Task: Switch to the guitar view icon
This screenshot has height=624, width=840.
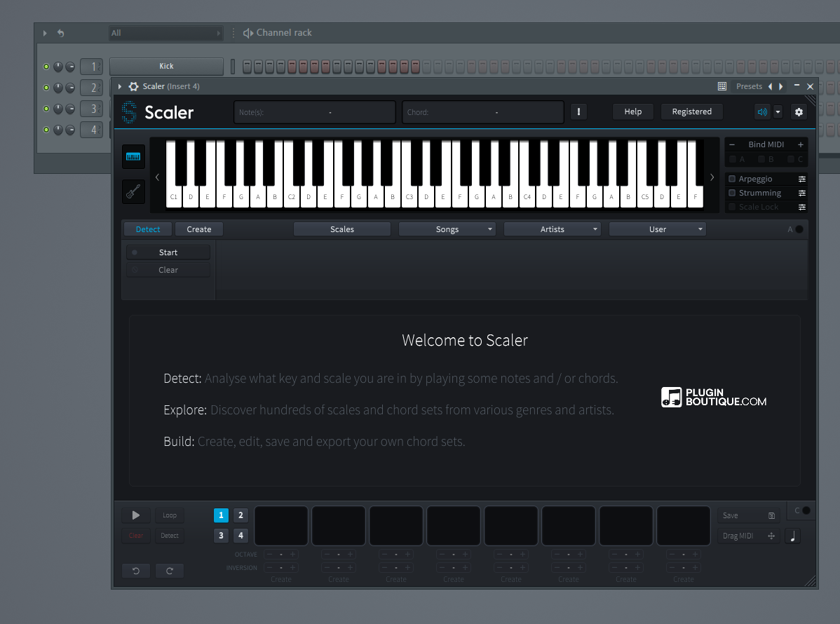Action: [133, 191]
